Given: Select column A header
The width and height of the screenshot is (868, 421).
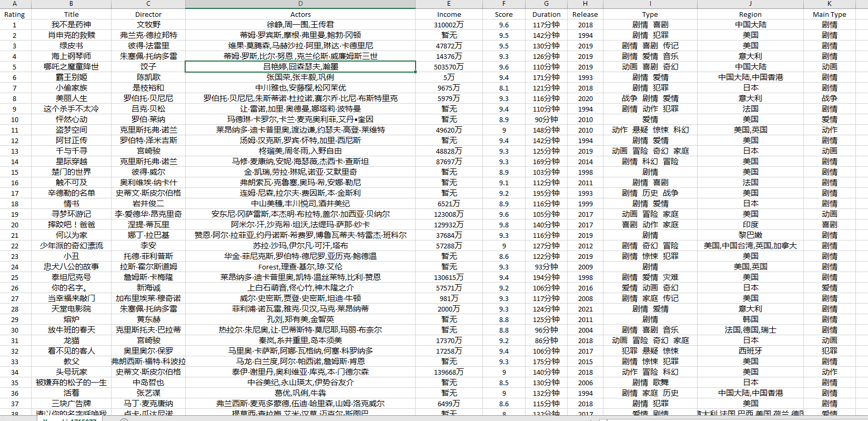Looking at the screenshot, I should click(15, 4).
